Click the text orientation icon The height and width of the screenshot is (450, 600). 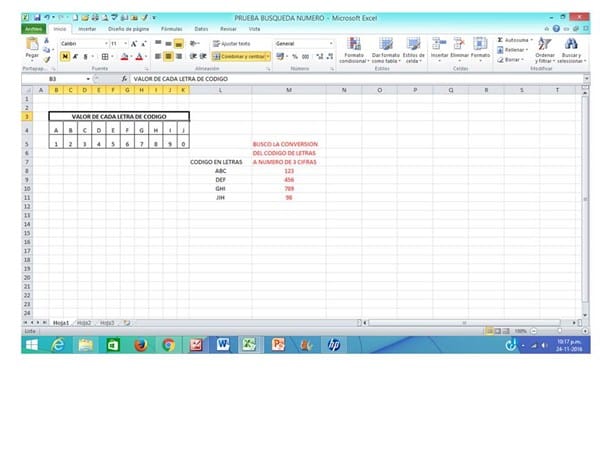[194, 44]
